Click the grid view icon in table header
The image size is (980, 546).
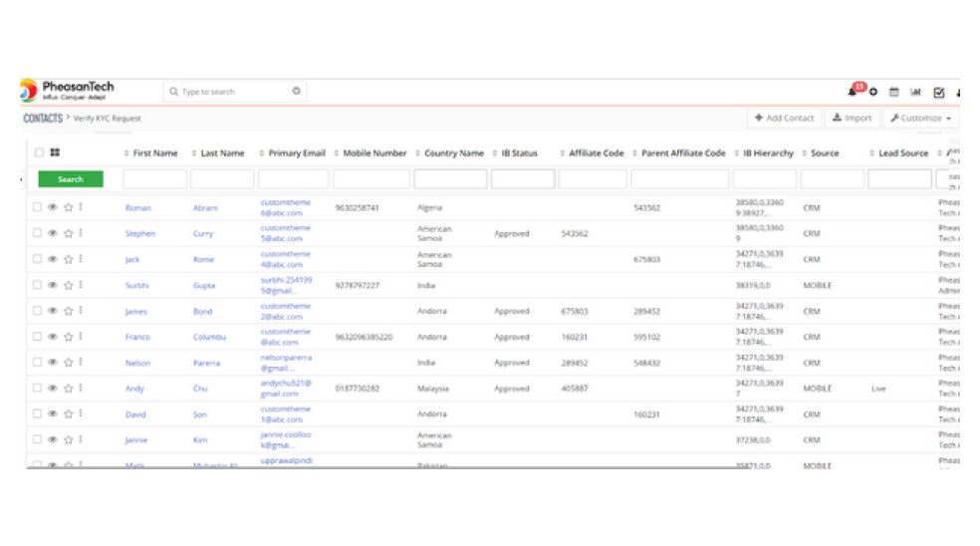pyautogui.click(x=54, y=152)
